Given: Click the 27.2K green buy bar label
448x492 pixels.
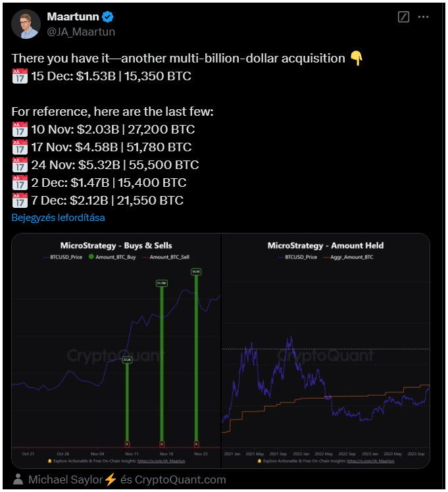Looking at the screenshot, I should click(x=127, y=360).
